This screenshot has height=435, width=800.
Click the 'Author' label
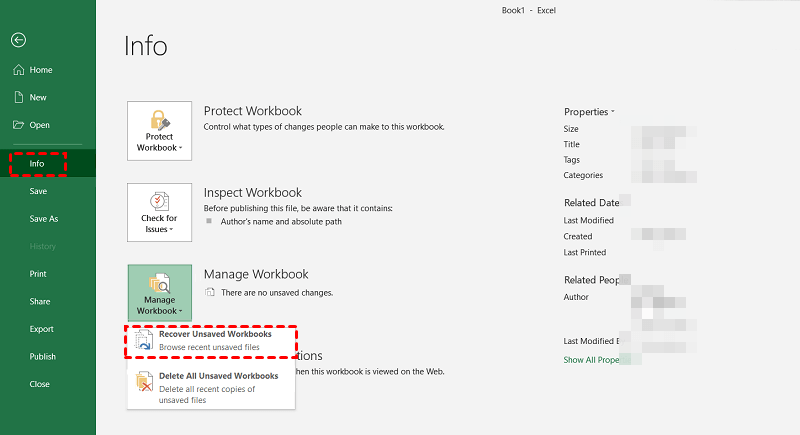[576, 297]
